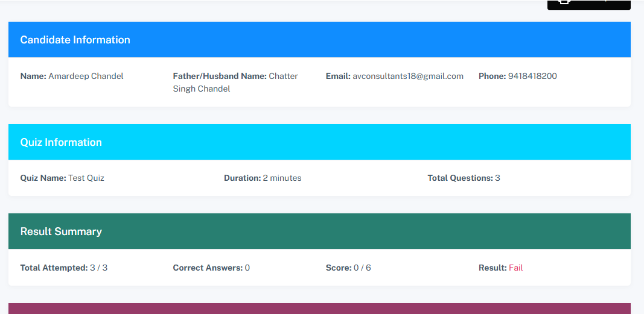Screen dimensions: 644x314
Task: Click the email avconsultants18@gmail.com
Action: [408, 76]
